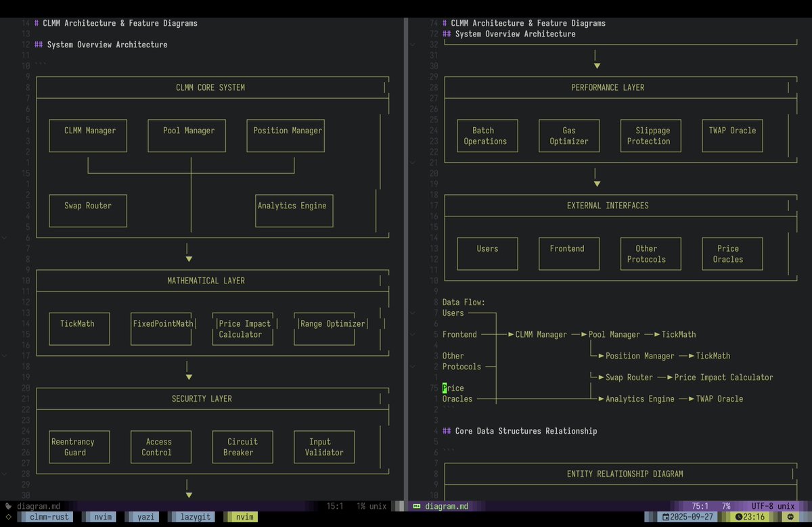Click the 'CLMM CORE SYSTEM' title
Image resolution: width=812 pixels, height=527 pixels.
pos(210,87)
